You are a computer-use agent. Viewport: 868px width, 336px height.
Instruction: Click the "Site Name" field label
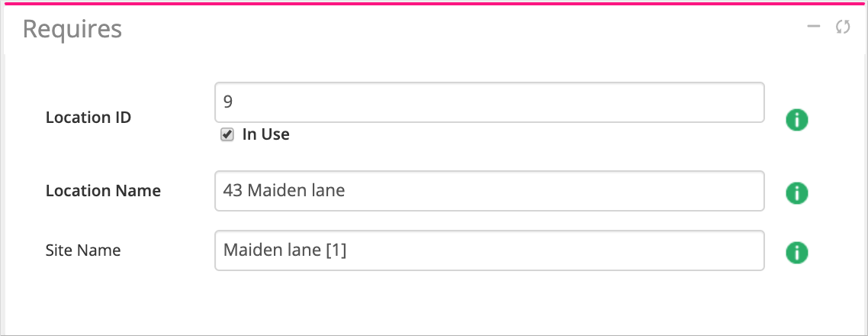[83, 250]
